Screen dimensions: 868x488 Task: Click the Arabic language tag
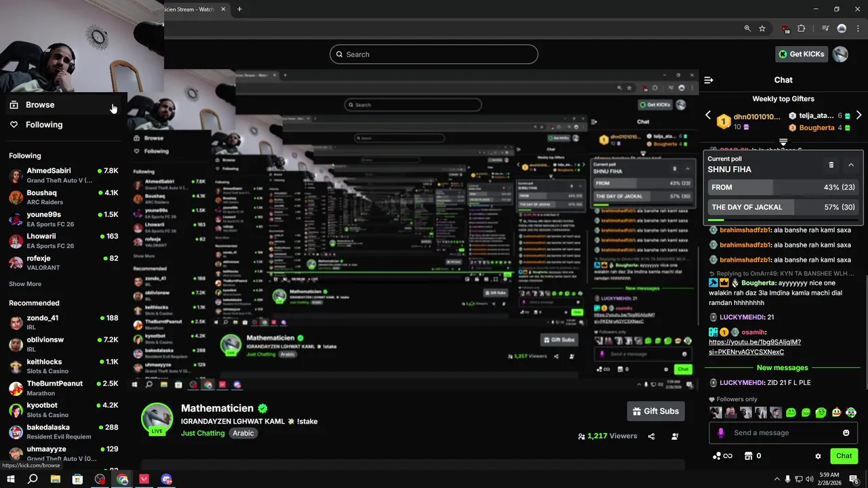tap(243, 433)
